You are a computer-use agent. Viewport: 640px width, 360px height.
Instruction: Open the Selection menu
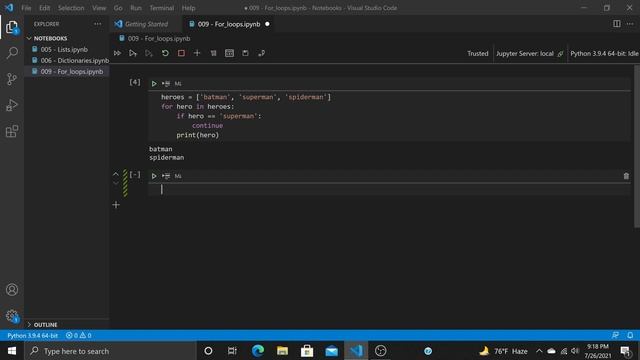(71, 8)
